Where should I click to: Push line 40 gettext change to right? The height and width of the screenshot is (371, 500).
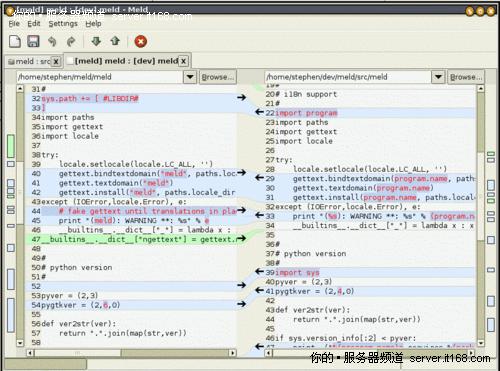tap(242, 172)
